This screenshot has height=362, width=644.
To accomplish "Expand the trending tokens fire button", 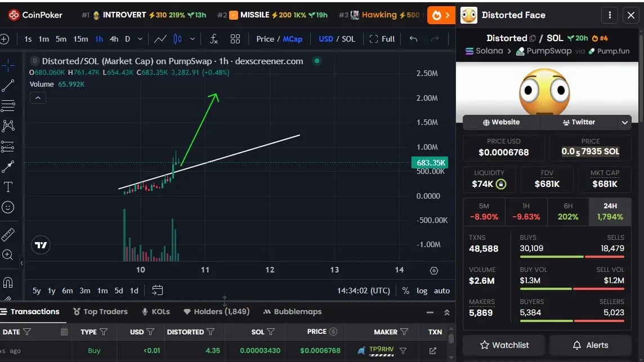I will [x=441, y=16].
